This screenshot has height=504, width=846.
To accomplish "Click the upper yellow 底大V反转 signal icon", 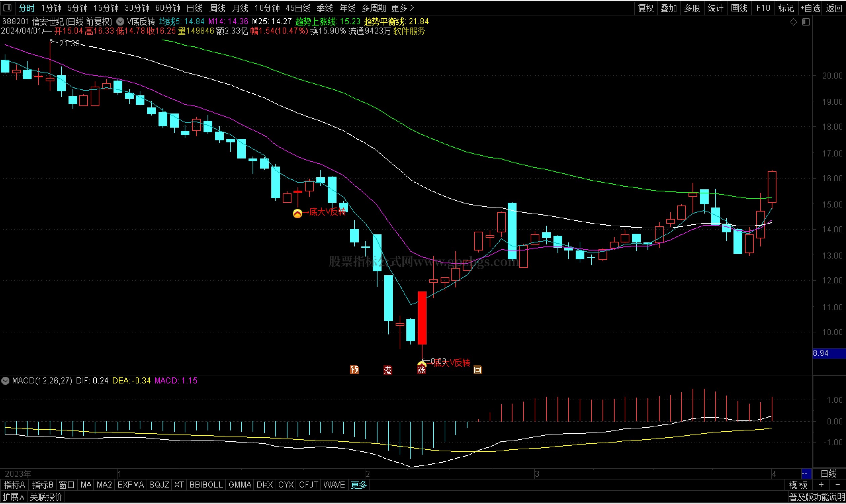I will pos(297,213).
